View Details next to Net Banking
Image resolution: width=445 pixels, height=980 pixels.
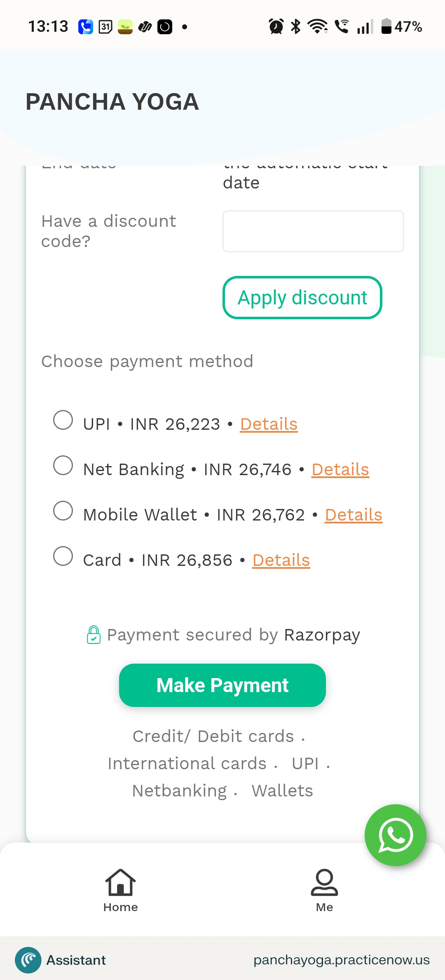pos(340,469)
